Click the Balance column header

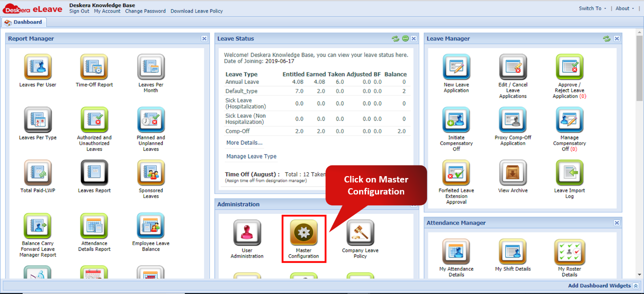click(395, 74)
